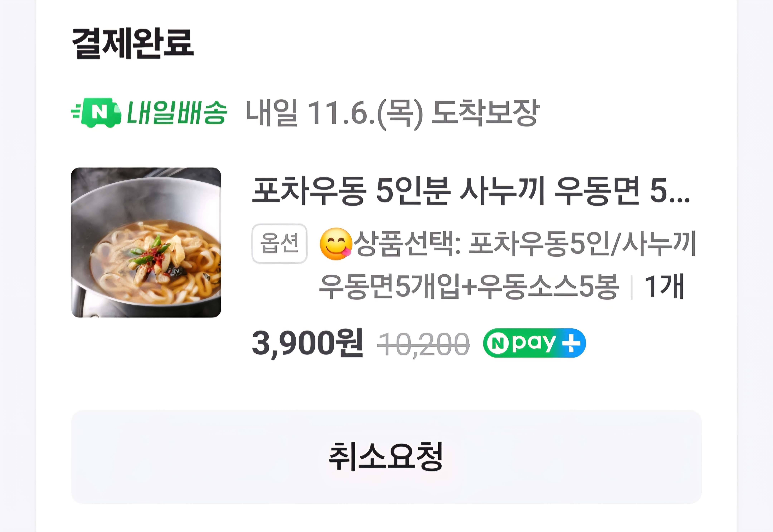Click the 내일 11.6.(목) 도착보장 delivery date
The image size is (773, 532).
[x=392, y=113]
